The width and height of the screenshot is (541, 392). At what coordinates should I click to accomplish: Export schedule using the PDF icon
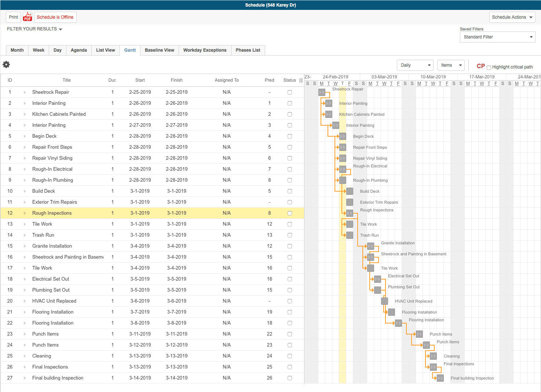click(28, 17)
